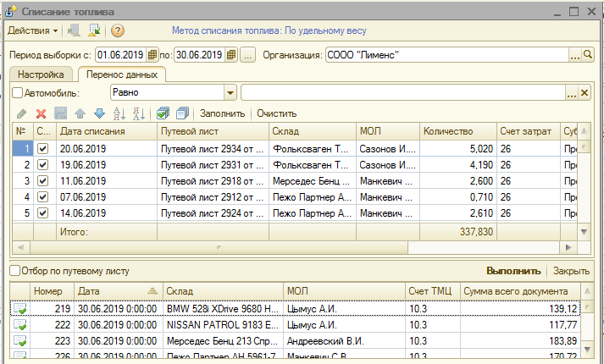Click the uncheck all rows icon

pyautogui.click(x=182, y=113)
